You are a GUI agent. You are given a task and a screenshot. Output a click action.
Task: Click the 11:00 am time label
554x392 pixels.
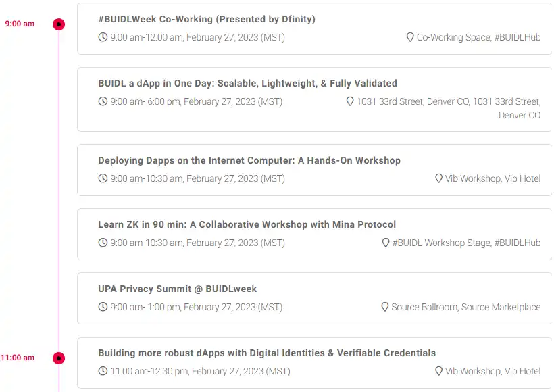coord(18,358)
